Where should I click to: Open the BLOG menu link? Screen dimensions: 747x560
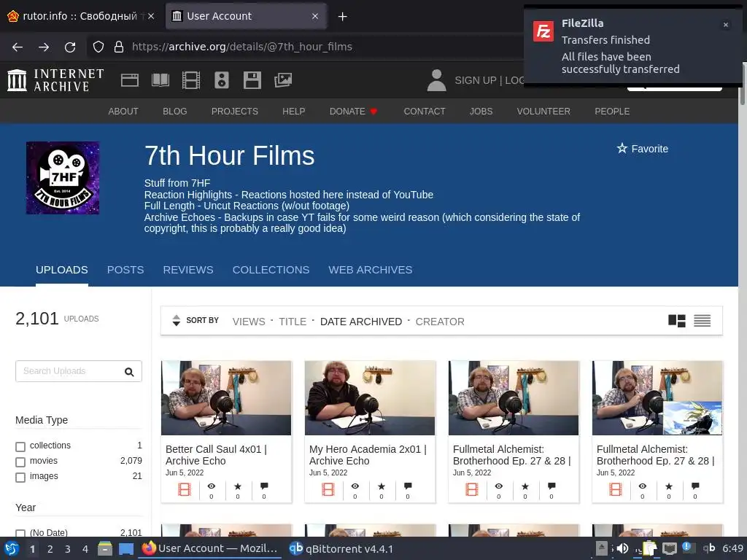pyautogui.click(x=175, y=111)
